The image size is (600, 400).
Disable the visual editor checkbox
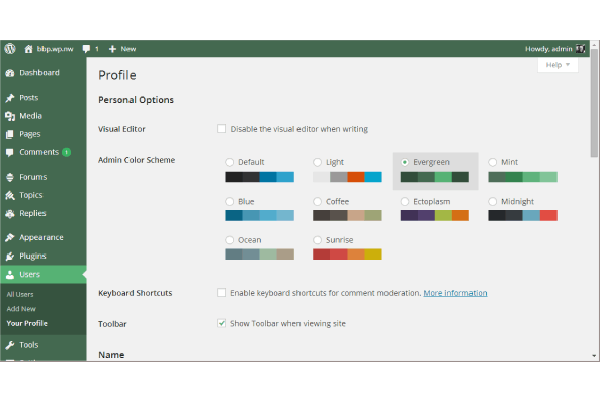coord(222,129)
